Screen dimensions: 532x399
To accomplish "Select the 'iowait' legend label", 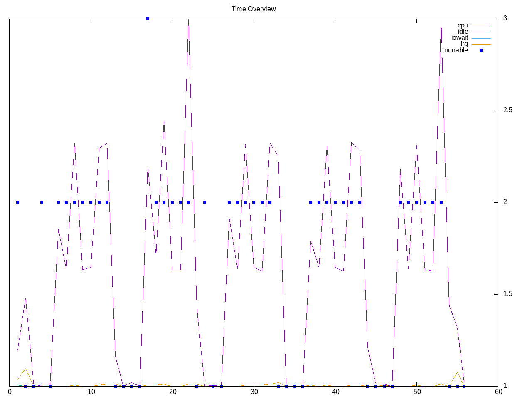I will tap(460, 38).
